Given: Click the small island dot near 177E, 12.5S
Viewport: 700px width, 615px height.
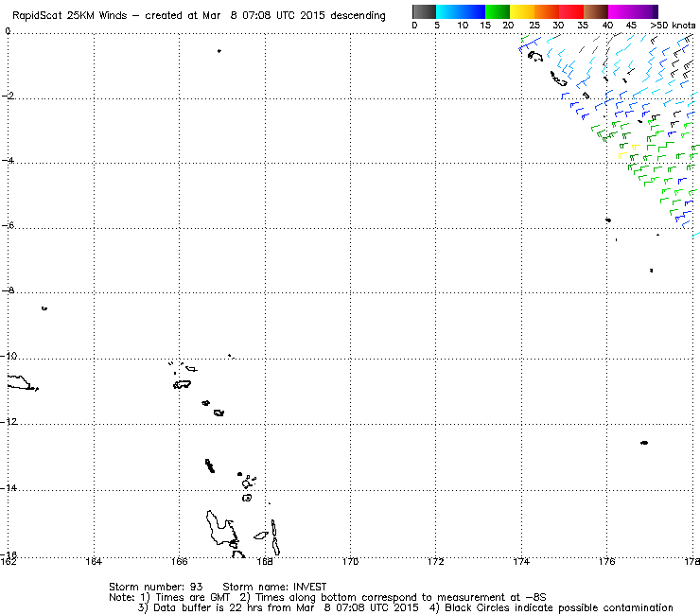Looking at the screenshot, I should click(x=644, y=443).
